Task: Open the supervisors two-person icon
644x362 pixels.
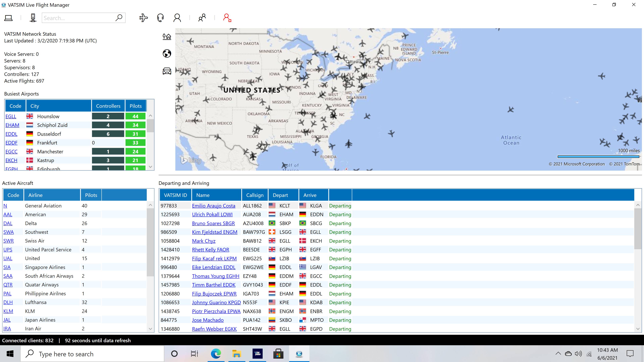Action: coord(202,17)
